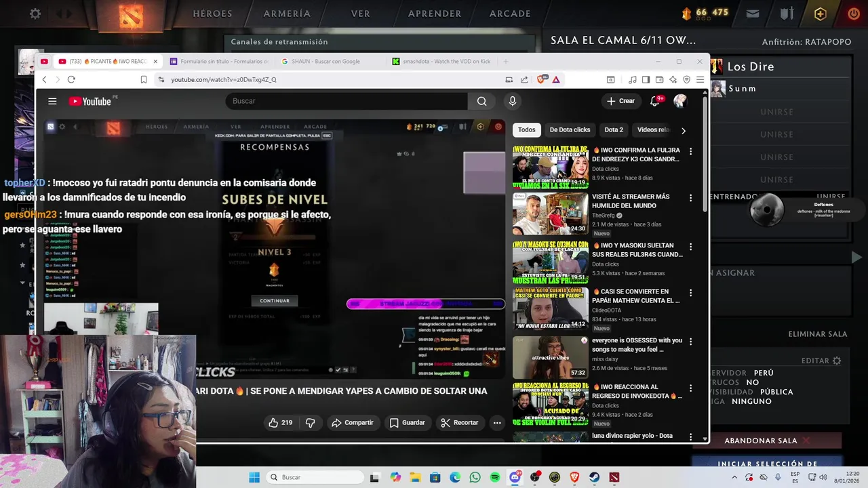Open YouTube notifications bell
The width and height of the screenshot is (868, 488).
click(x=655, y=101)
